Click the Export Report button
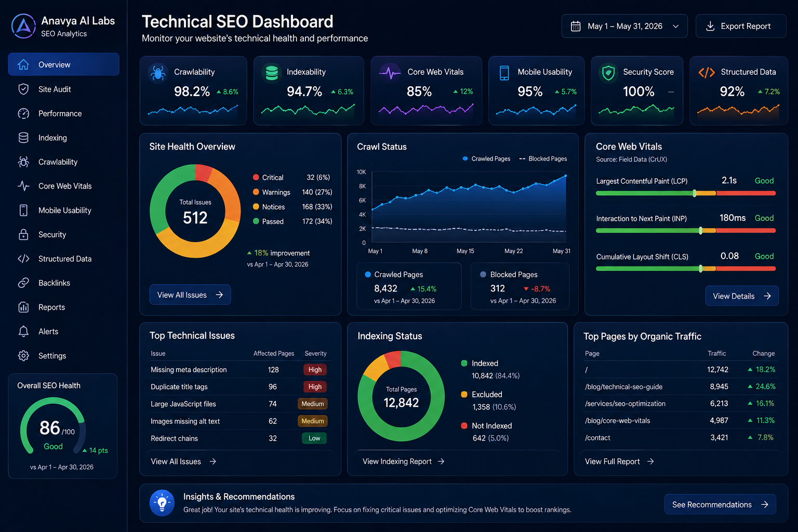Screen dimensions: 798x532 pyautogui.click(x=741, y=26)
